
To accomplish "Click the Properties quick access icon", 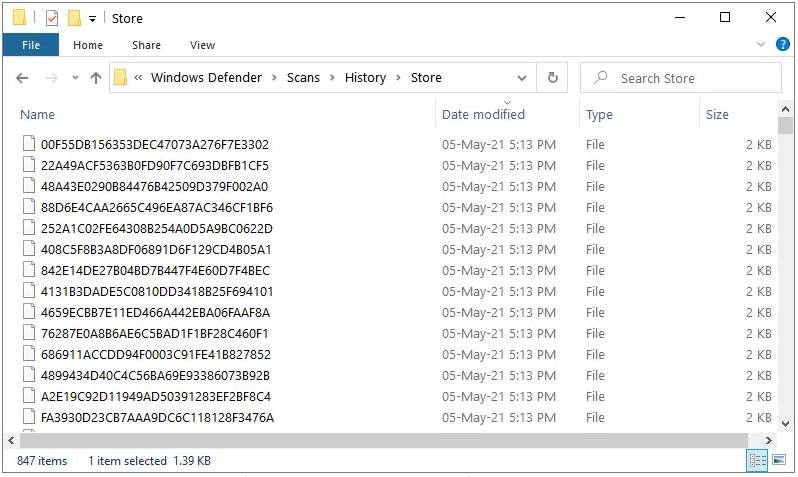I will point(51,18).
